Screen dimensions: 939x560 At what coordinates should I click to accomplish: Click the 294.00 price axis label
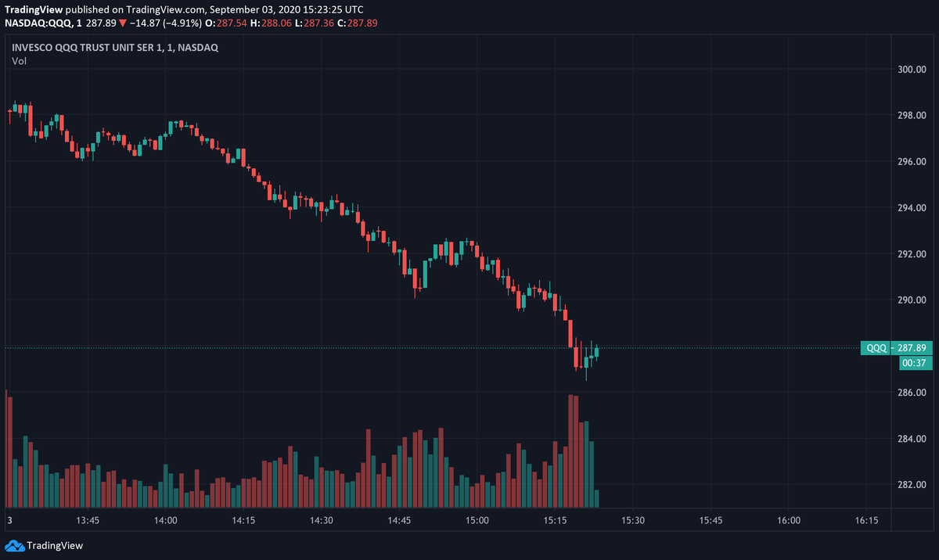912,208
